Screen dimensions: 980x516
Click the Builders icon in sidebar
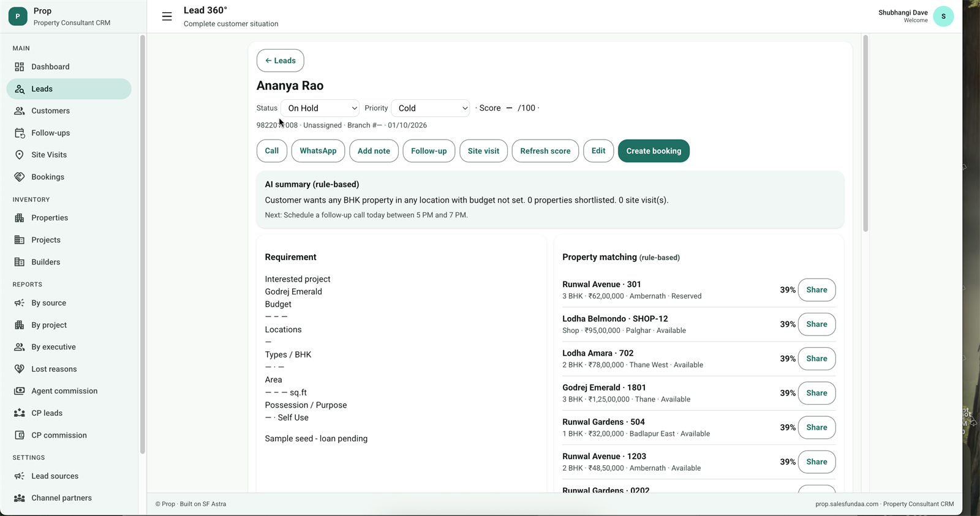(x=20, y=262)
